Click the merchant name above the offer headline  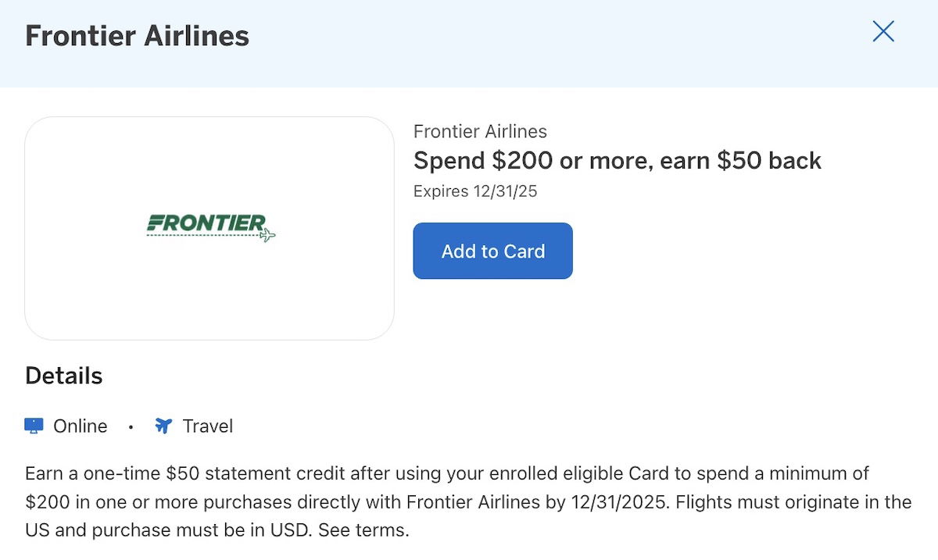click(x=480, y=131)
